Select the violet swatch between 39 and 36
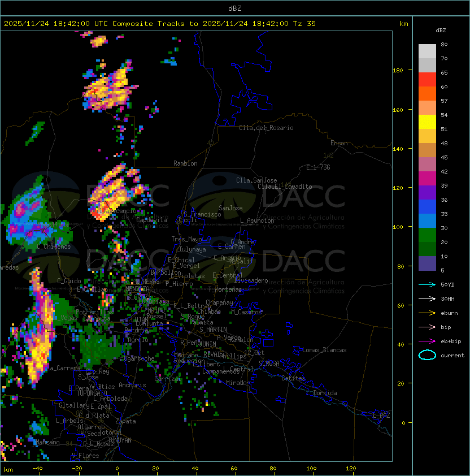This screenshot has height=476, width=470. click(x=427, y=192)
